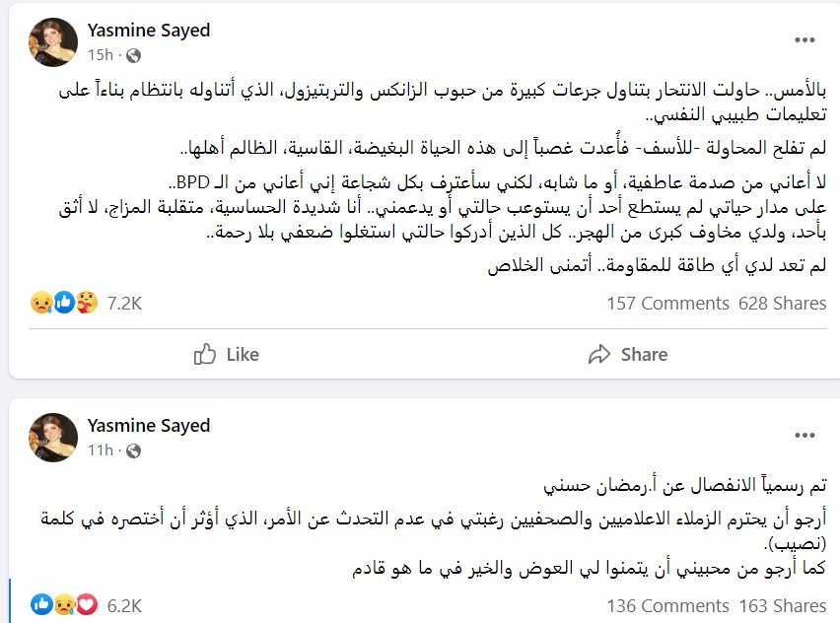Open Yasmine Sayed name link on second post

(x=150, y=426)
